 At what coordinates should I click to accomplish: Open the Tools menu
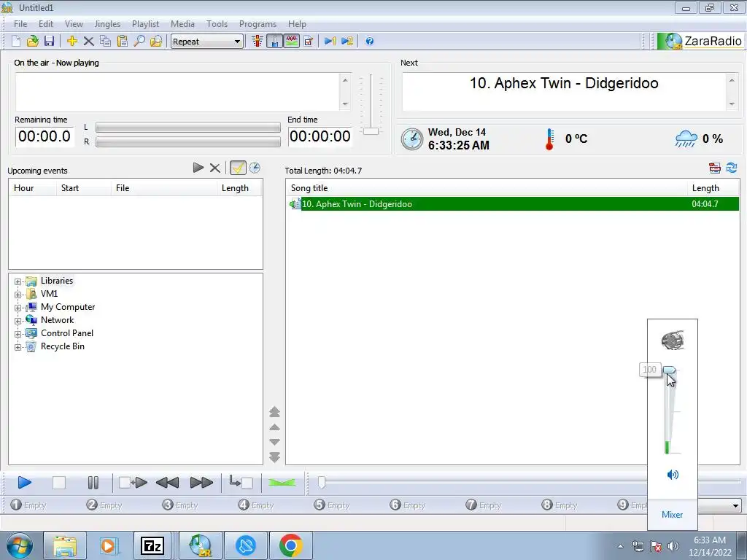[217, 24]
